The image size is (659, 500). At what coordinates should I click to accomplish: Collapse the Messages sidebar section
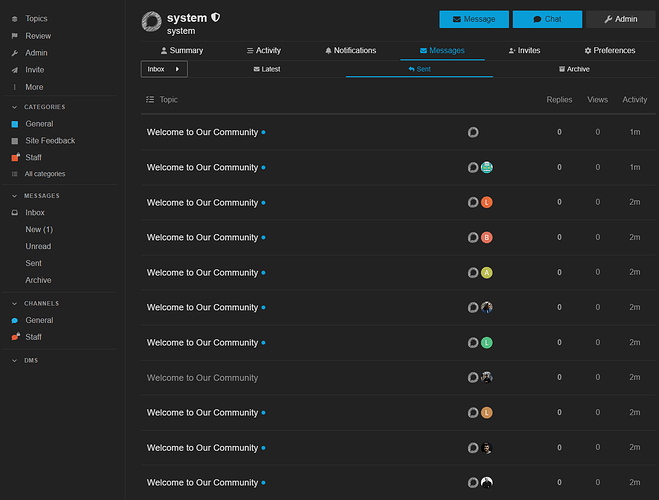36,196
